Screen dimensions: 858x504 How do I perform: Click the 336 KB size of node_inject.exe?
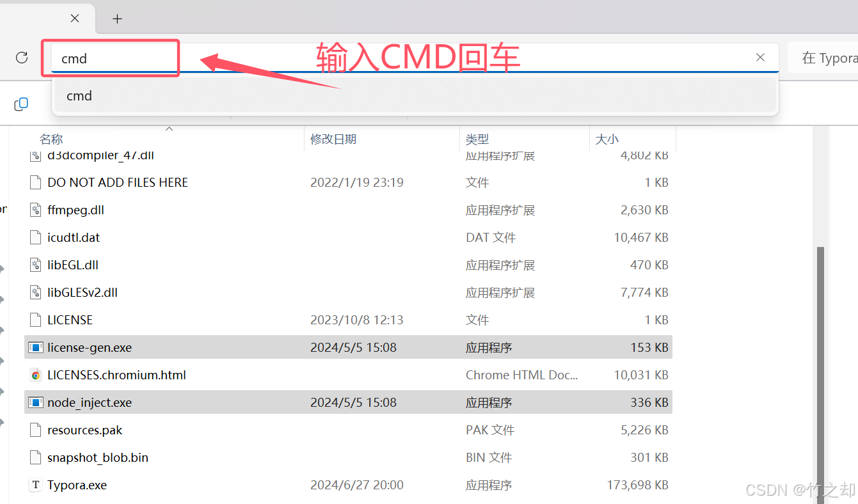coord(649,402)
